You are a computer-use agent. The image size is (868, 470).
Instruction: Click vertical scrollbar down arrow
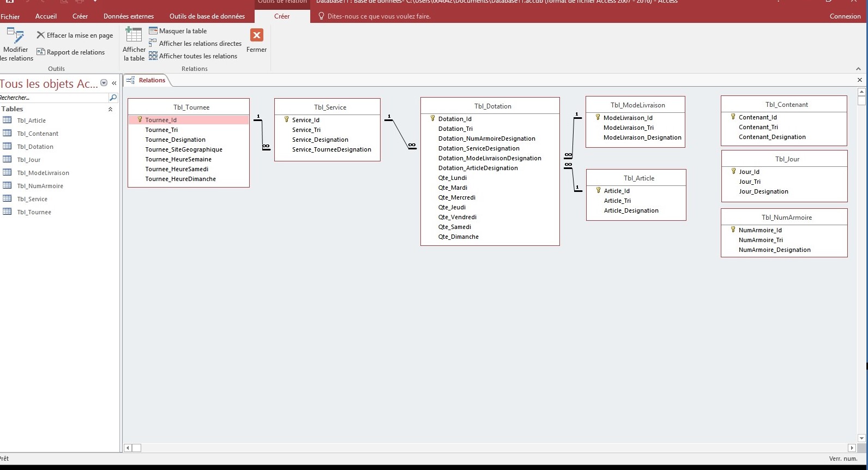point(861,438)
